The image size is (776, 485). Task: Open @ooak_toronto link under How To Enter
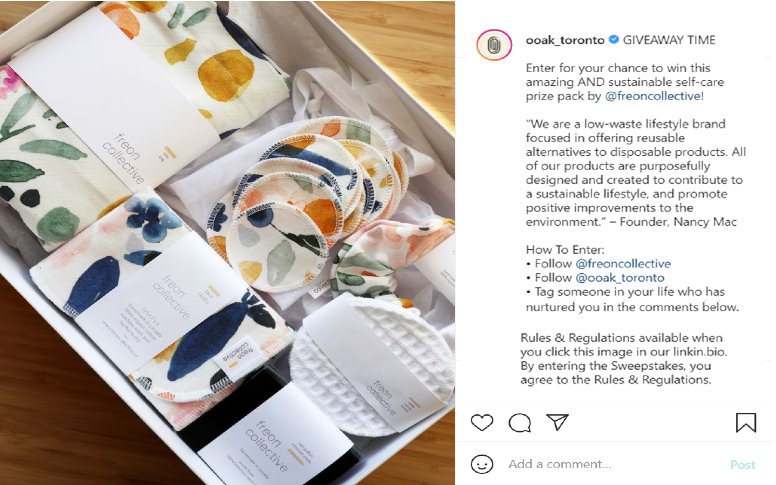point(620,278)
